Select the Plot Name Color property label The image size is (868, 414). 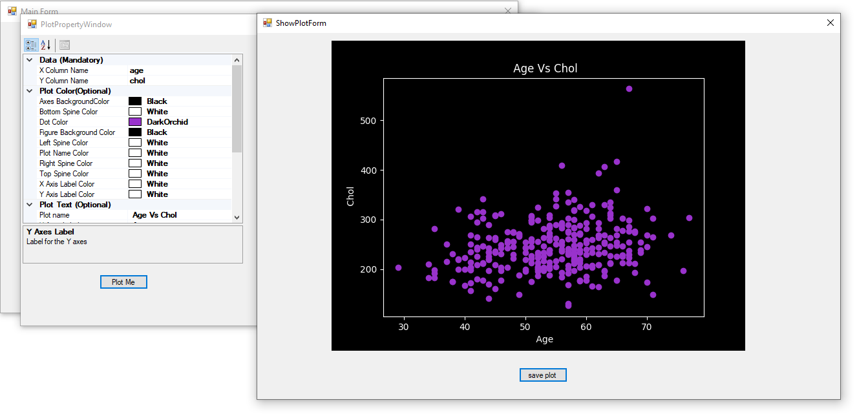pos(64,153)
